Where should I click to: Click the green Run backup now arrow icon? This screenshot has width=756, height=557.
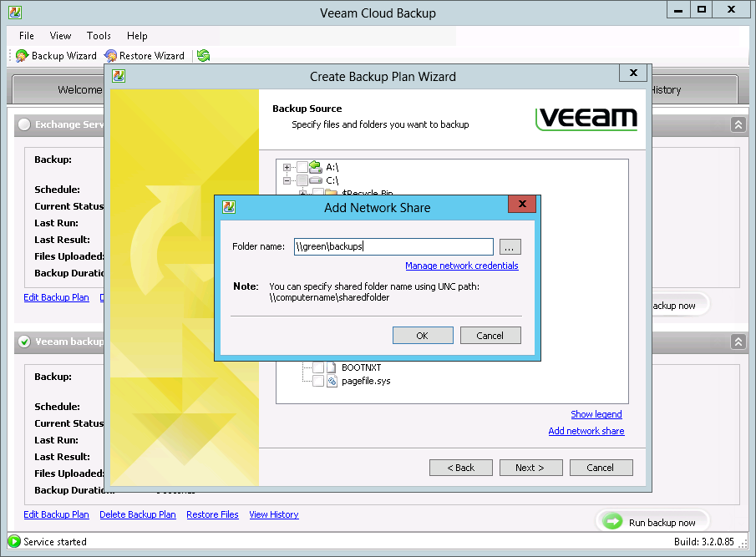point(613,522)
